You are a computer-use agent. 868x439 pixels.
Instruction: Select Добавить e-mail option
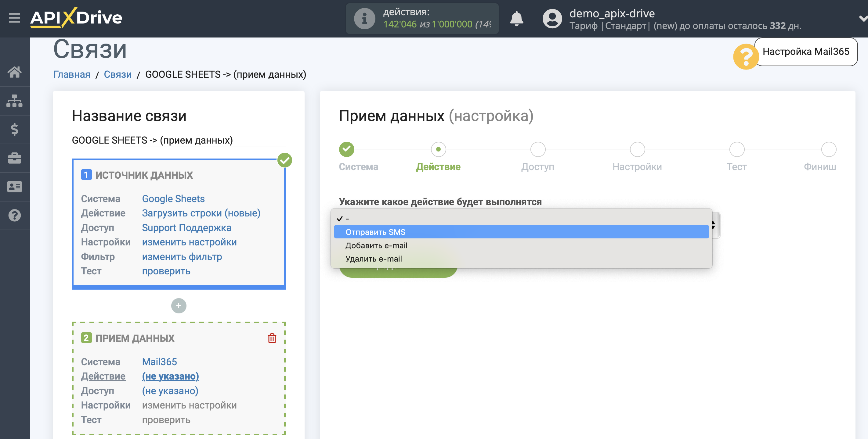pos(521,245)
